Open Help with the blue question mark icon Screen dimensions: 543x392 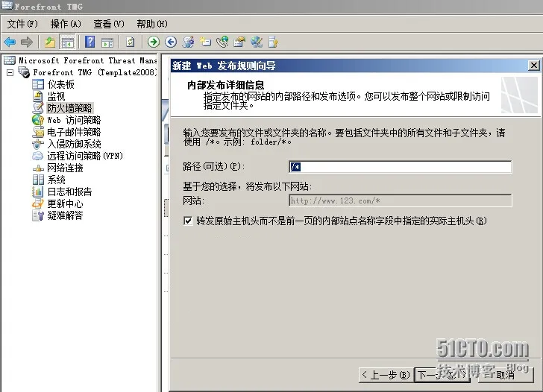[90, 42]
